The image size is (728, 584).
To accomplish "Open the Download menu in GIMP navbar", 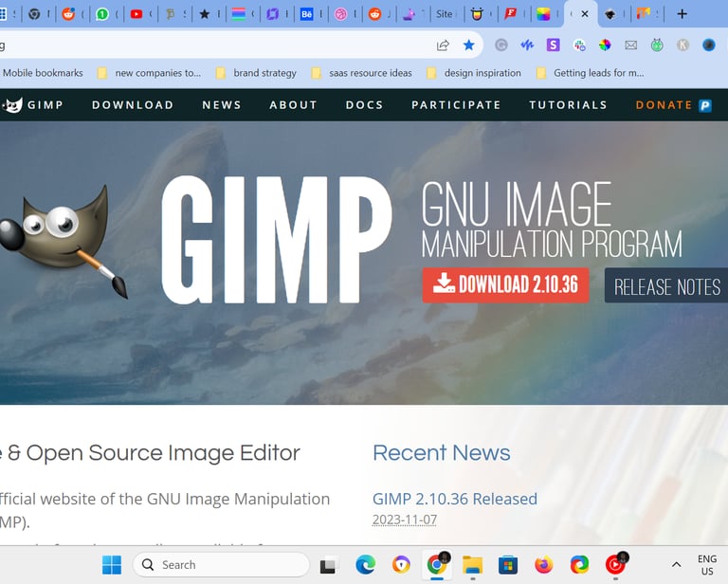I will pyautogui.click(x=133, y=105).
